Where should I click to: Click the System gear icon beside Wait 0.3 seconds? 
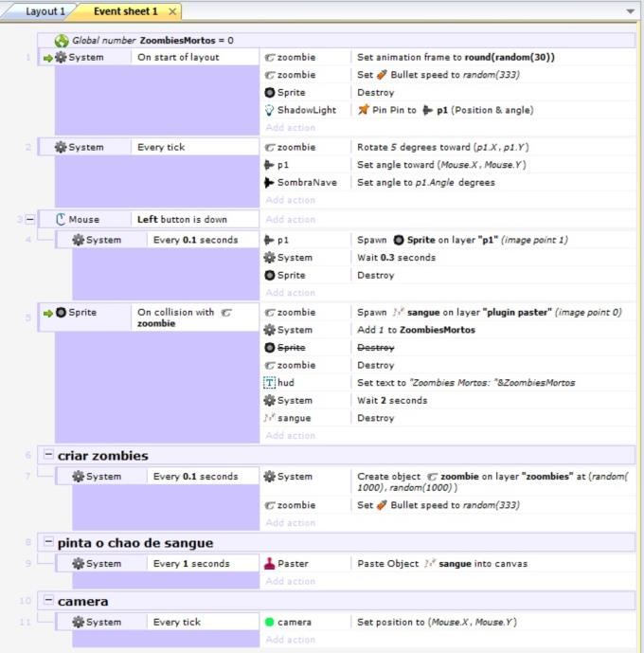point(270,258)
